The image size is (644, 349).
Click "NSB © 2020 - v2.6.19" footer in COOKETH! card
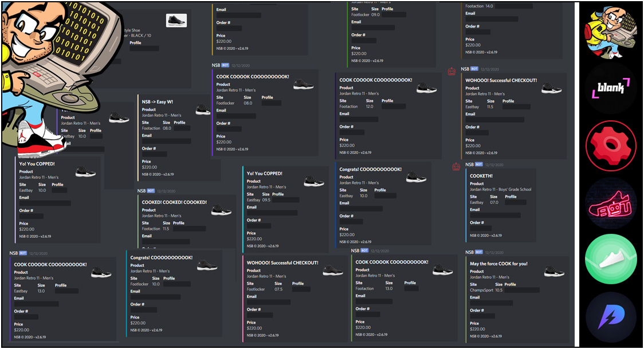pos(485,236)
